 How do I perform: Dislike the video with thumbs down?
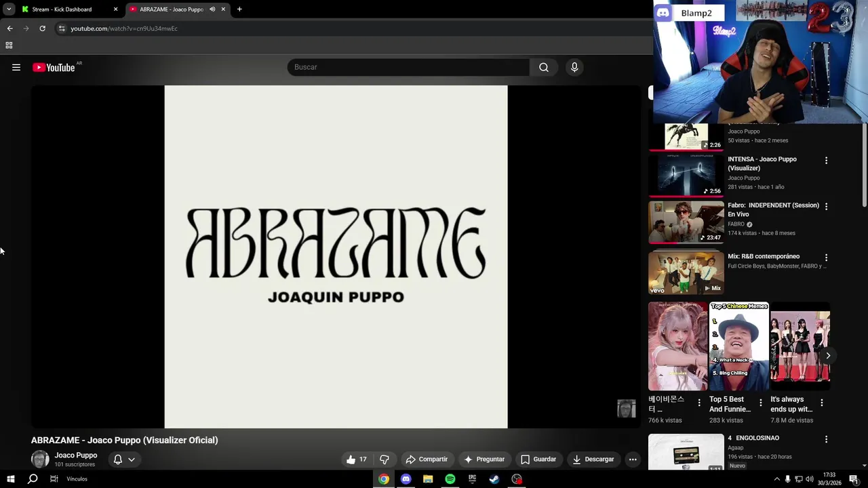tap(384, 460)
